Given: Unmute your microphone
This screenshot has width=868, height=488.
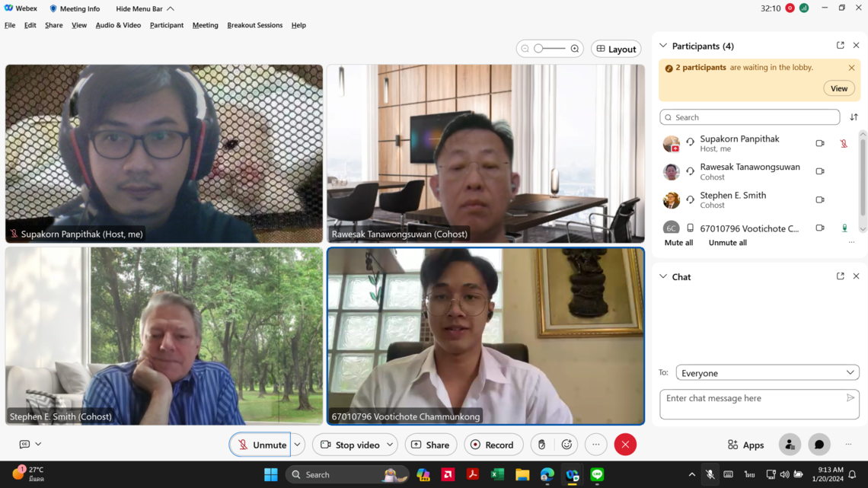Looking at the screenshot, I should click(260, 445).
